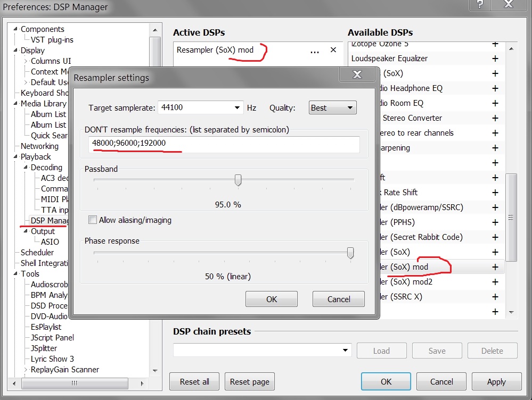Select Resampler (SoX) mod in Active DSPs
Image resolution: width=532 pixels, height=400 pixels.
pos(215,50)
